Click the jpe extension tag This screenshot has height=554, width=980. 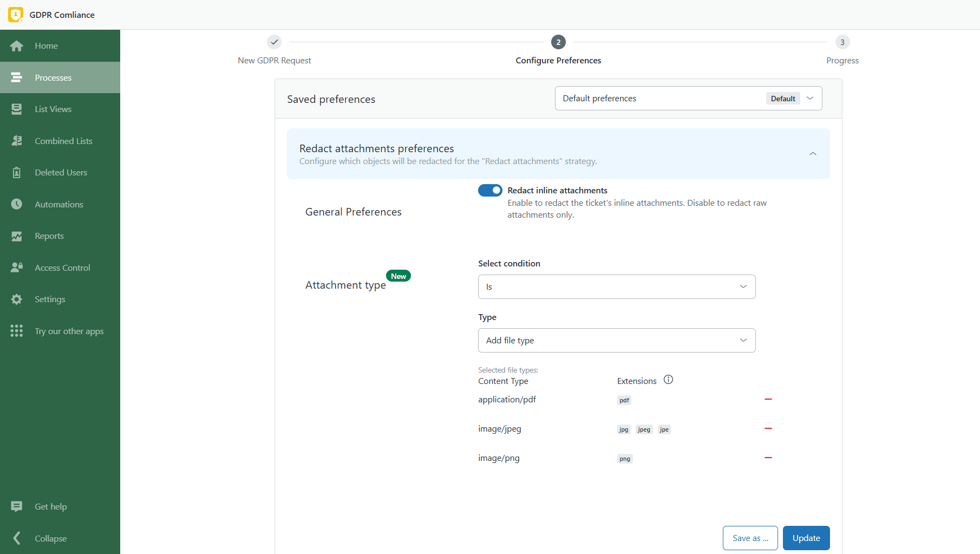[664, 429]
